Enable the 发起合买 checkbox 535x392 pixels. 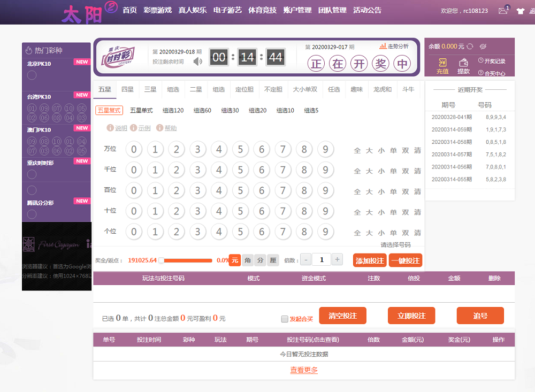click(285, 318)
